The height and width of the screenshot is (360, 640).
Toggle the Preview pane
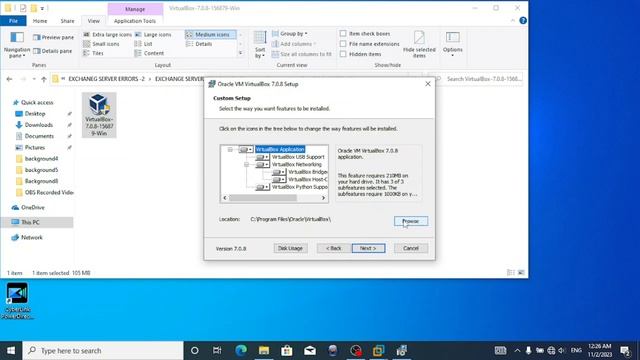(x=53, y=37)
